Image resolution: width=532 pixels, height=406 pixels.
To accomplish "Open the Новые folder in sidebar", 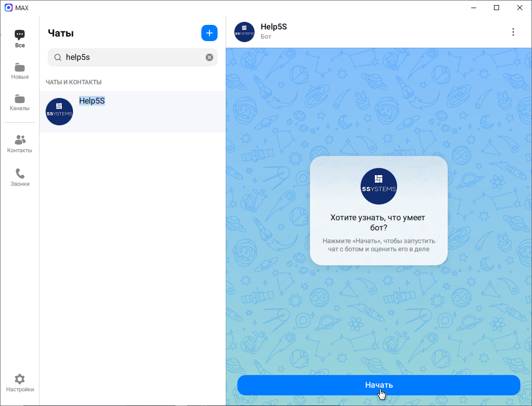I will [x=20, y=71].
